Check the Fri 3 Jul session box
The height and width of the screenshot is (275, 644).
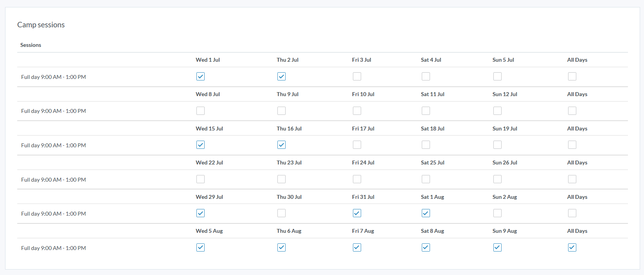click(357, 77)
